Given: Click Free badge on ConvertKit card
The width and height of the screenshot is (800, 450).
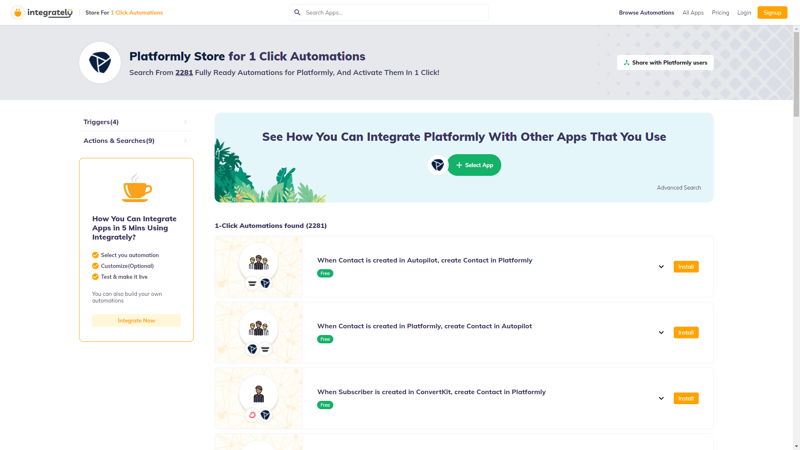Looking at the screenshot, I should coord(325,405).
